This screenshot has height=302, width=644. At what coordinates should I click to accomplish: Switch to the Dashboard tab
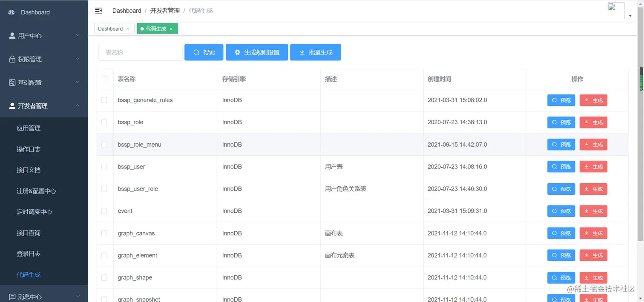click(114, 28)
